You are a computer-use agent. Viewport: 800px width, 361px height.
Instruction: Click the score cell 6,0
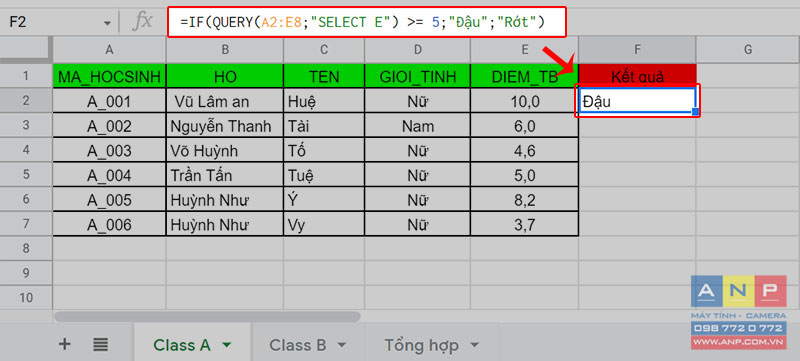tap(524, 125)
